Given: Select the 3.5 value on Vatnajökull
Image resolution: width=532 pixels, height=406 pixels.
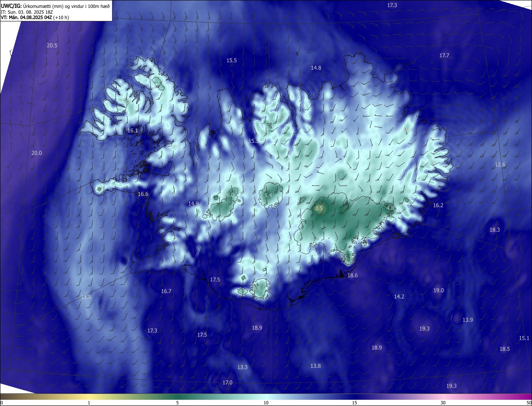Looking at the screenshot, I should click(319, 208).
